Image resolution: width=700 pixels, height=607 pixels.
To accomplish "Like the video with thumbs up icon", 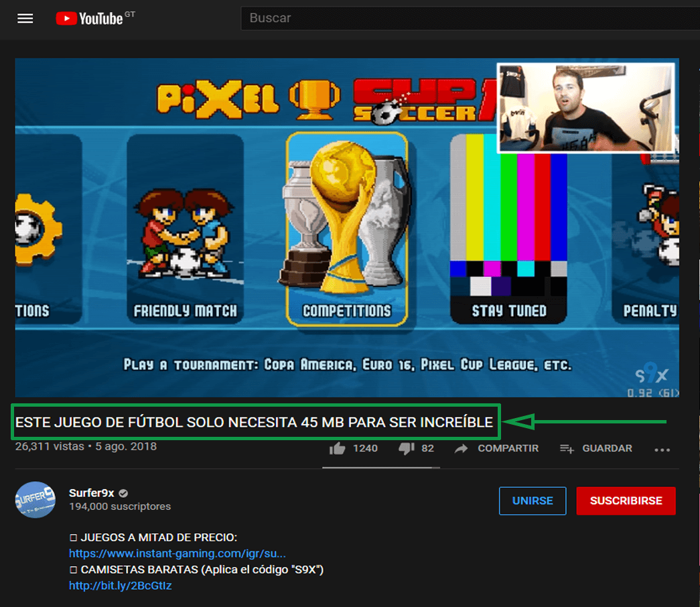I will coord(338,448).
